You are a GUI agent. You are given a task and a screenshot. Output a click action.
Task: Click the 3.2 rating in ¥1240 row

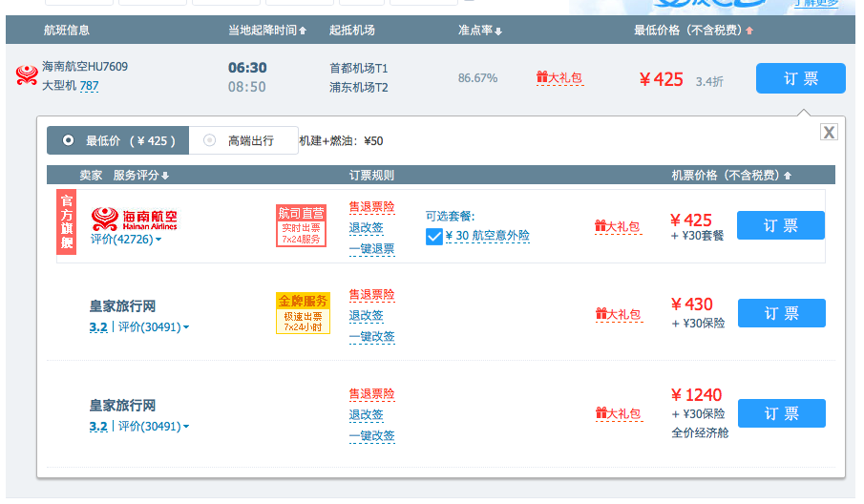(98, 427)
